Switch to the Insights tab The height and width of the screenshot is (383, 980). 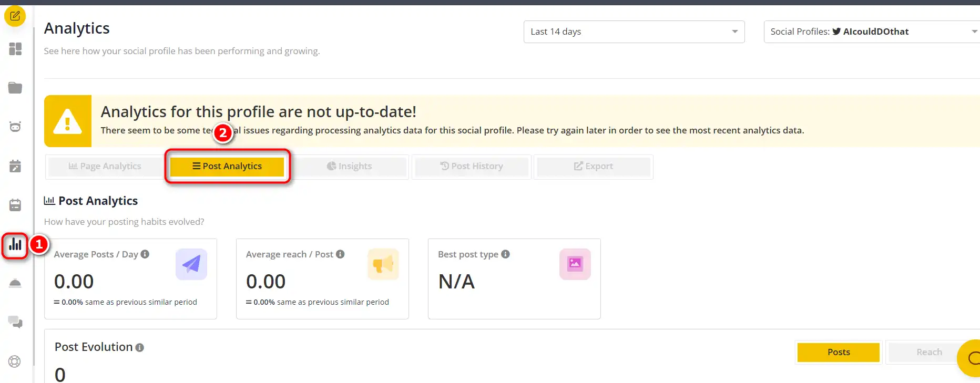pos(349,167)
